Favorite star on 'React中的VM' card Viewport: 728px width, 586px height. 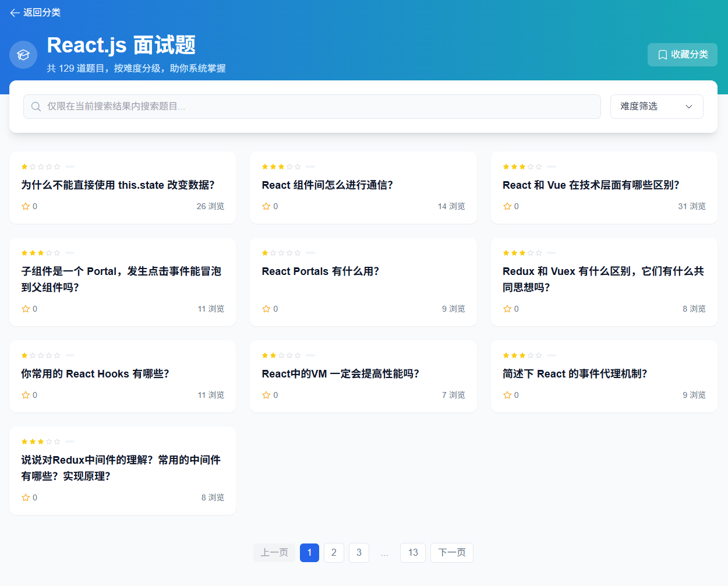[x=266, y=395]
